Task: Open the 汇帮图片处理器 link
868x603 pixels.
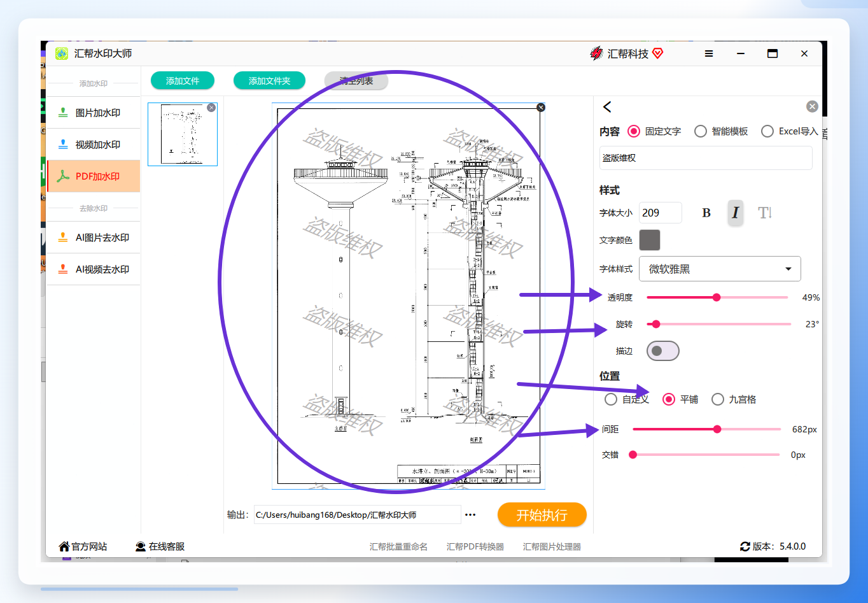Action: point(552,546)
